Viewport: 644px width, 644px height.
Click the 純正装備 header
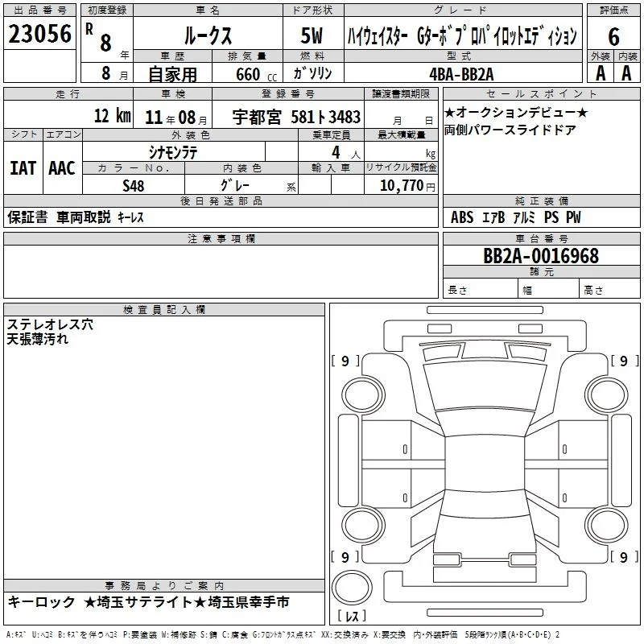pos(541,200)
